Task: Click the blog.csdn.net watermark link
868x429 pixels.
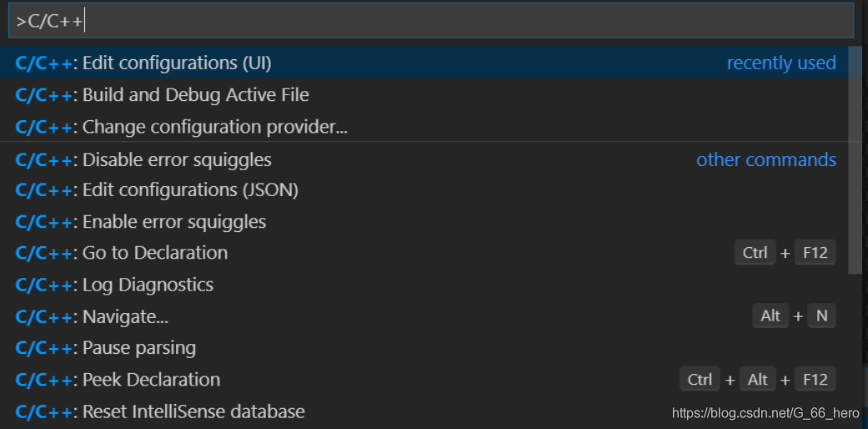Action: [765, 413]
